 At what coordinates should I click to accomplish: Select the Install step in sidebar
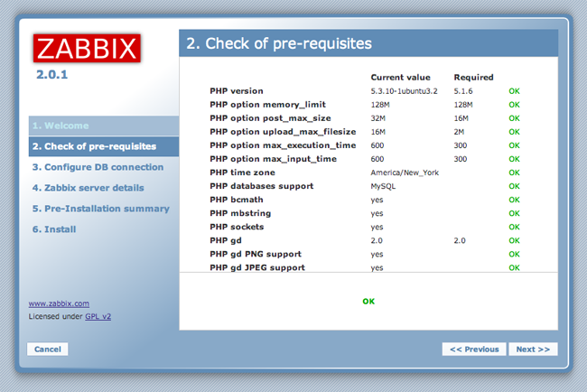[54, 229]
